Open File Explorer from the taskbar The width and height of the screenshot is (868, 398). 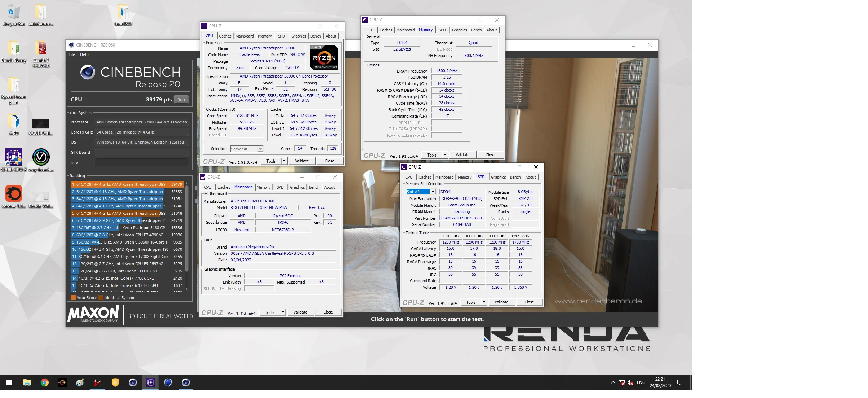point(27,382)
